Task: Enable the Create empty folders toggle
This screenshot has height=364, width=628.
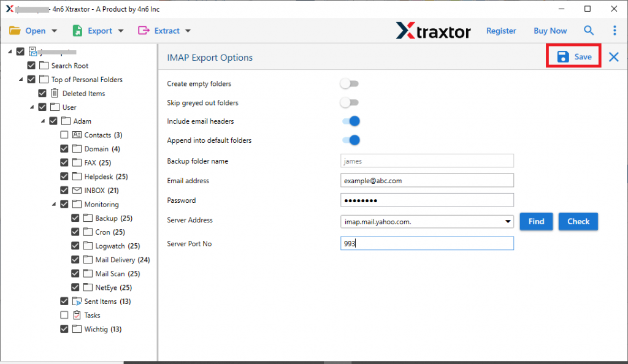Action: (350, 83)
